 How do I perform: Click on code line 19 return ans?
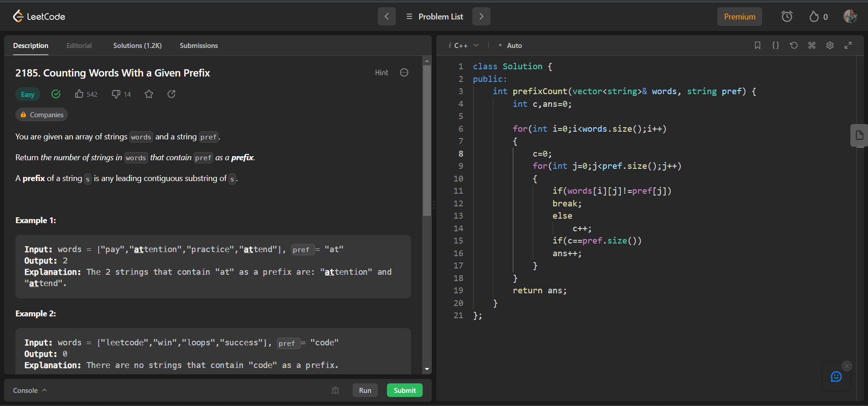539,291
